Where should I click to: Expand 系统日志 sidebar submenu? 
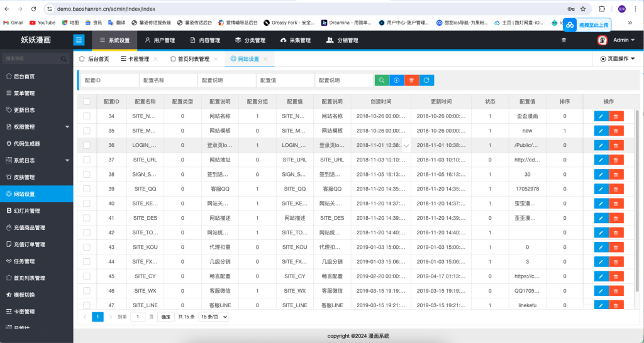36,160
